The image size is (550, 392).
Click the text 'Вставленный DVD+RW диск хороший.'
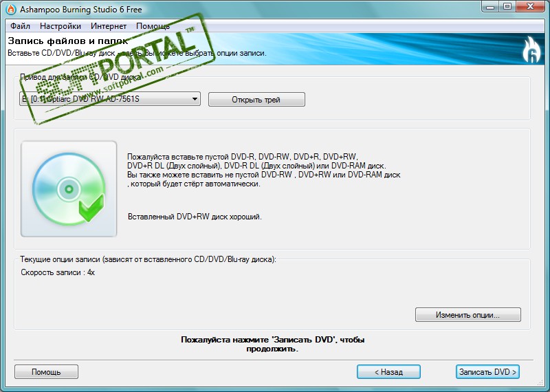point(195,217)
